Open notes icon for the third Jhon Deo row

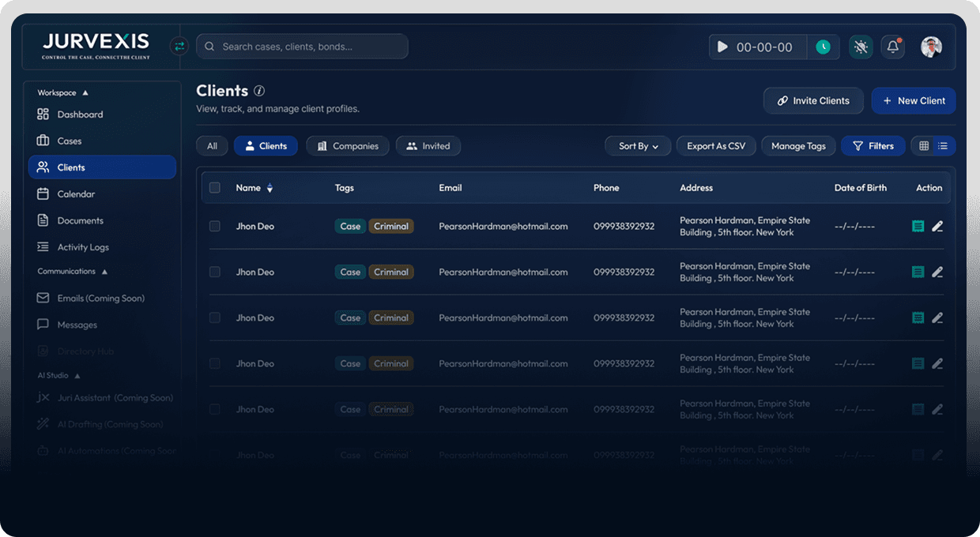coord(918,318)
